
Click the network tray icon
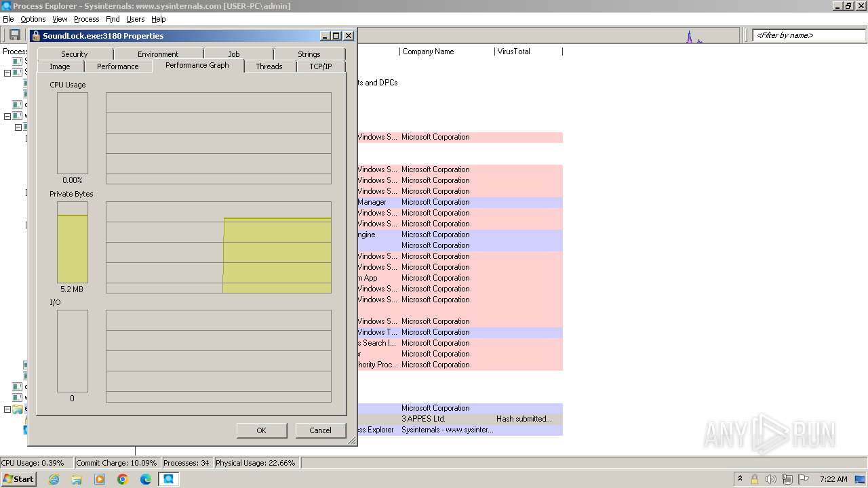coord(787,479)
